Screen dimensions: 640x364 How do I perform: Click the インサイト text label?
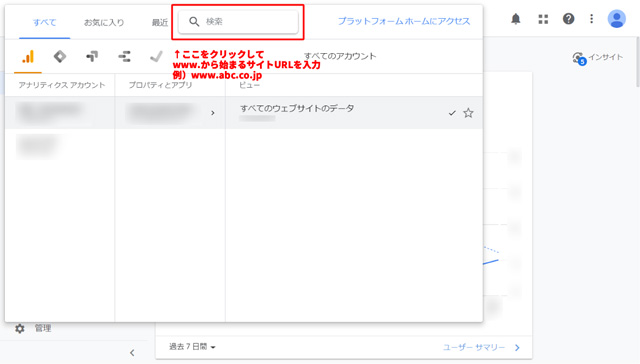pyautogui.click(x=606, y=57)
